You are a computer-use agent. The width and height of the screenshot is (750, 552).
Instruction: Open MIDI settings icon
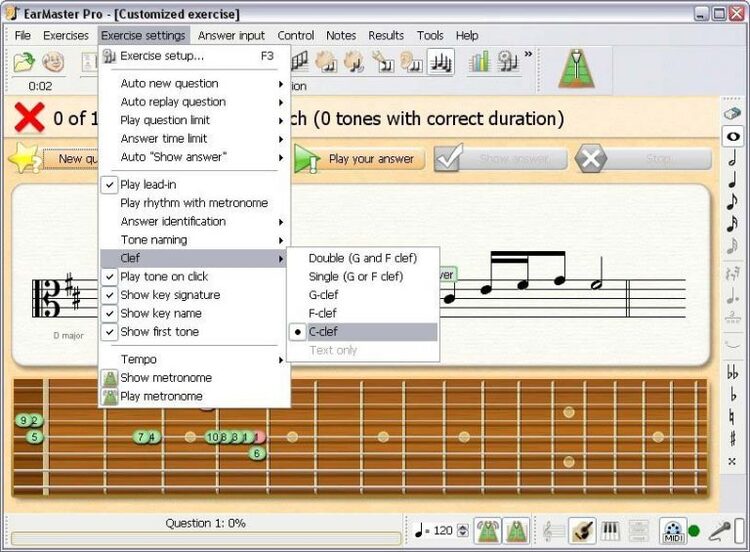pos(673,530)
